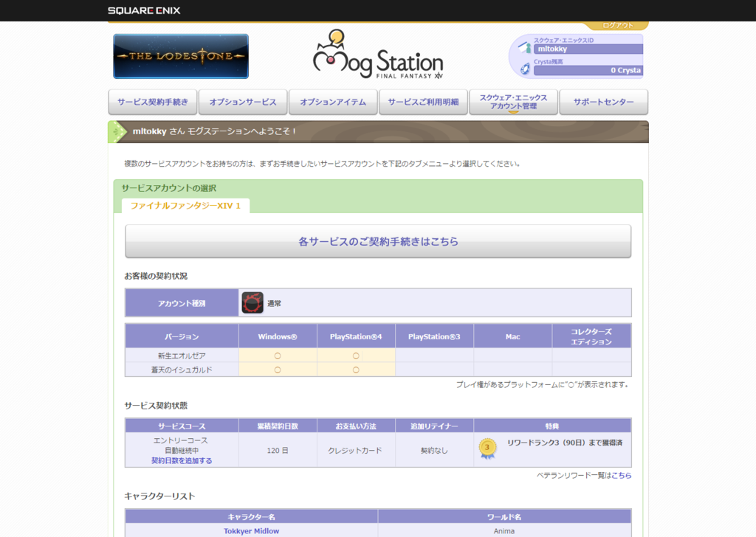Click the リワードランク3（90日）まで獲得済 text
Viewport: 756px width, 537px height.
(565, 443)
